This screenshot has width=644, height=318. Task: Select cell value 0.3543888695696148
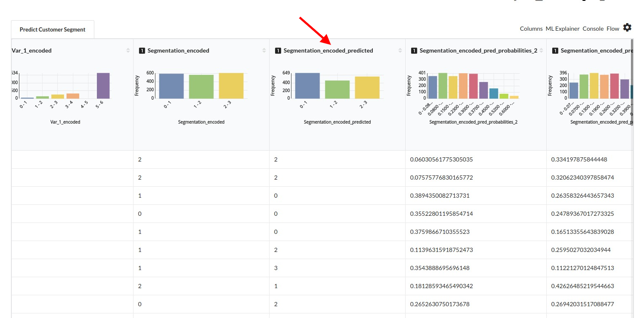440,268
